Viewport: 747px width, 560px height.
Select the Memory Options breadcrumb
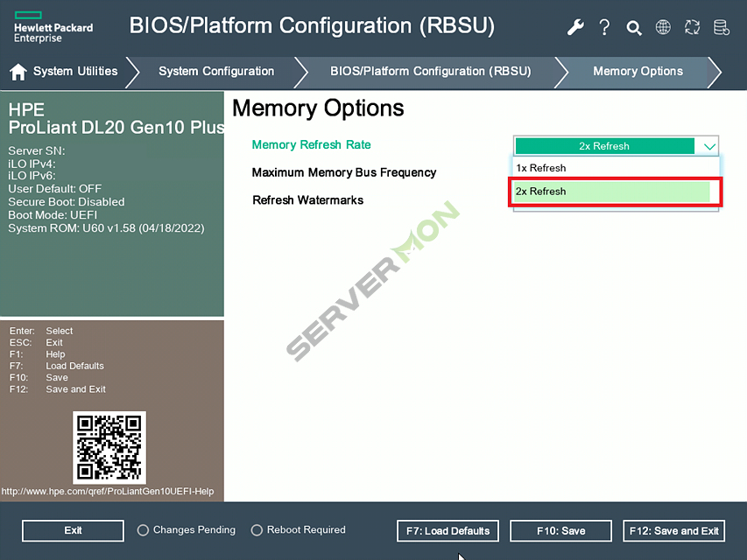point(638,72)
